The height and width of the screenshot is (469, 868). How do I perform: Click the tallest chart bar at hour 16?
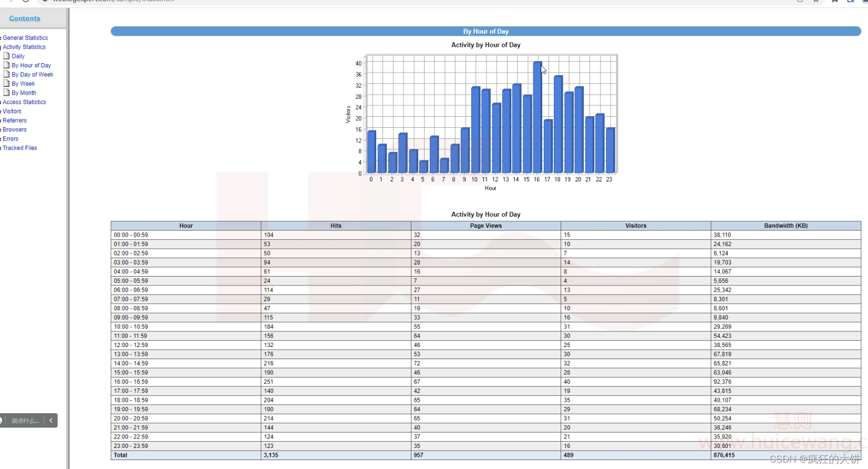point(537,118)
